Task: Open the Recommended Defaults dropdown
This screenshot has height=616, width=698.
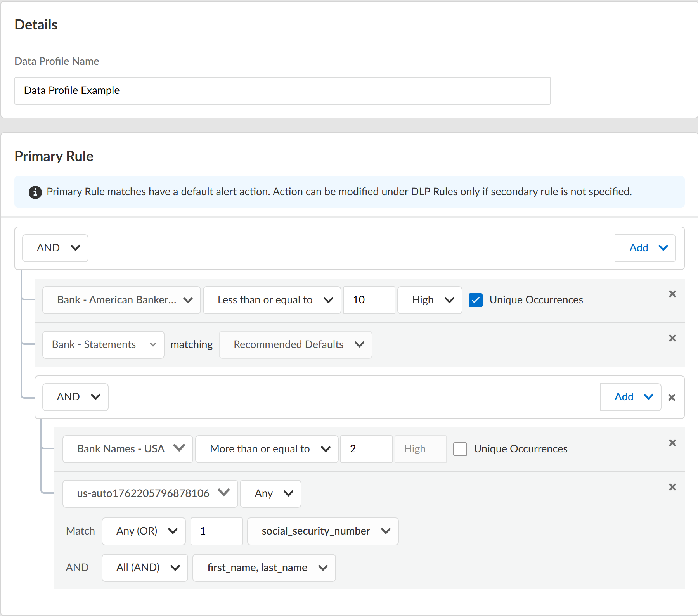Action: 295,345
